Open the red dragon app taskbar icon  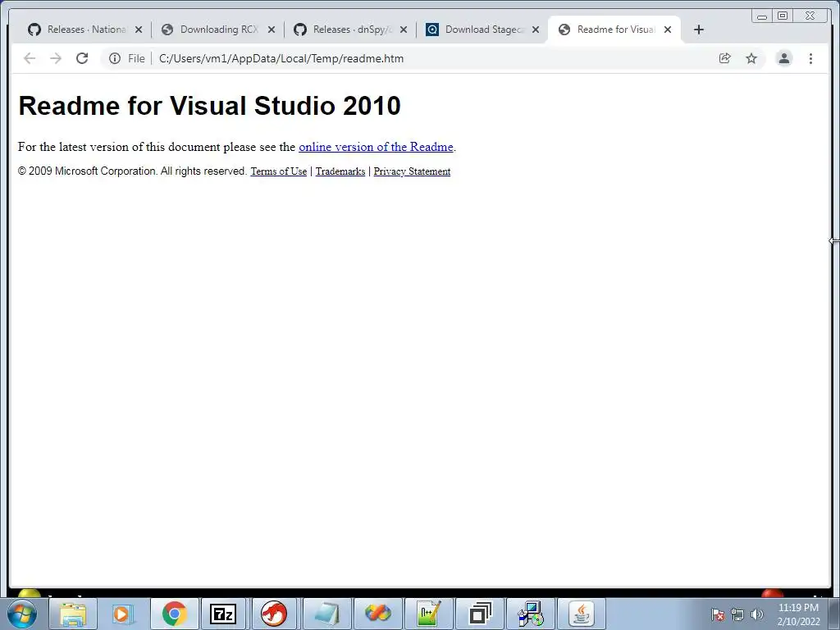click(274, 614)
